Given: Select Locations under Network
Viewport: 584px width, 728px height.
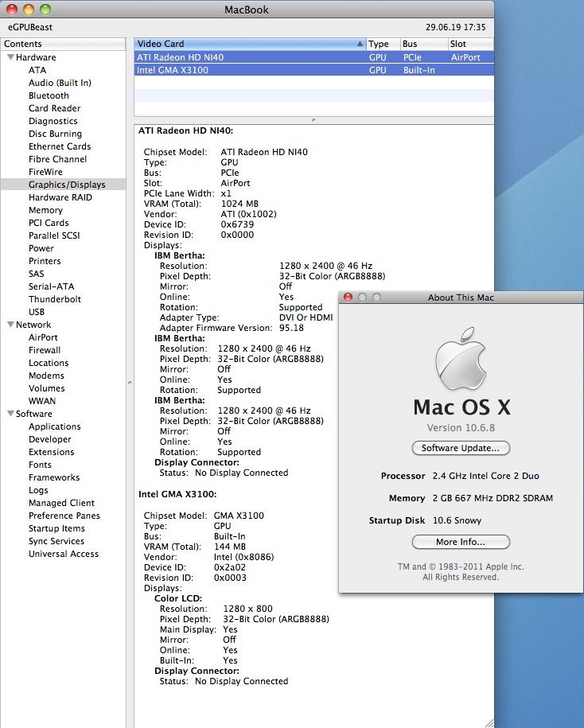Looking at the screenshot, I should (49, 363).
